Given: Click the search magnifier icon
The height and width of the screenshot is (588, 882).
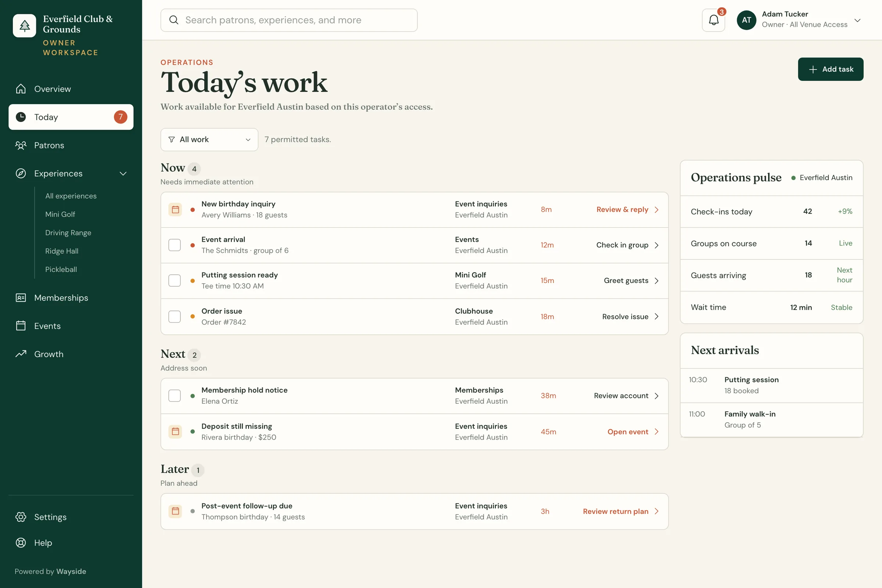Looking at the screenshot, I should tap(173, 20).
